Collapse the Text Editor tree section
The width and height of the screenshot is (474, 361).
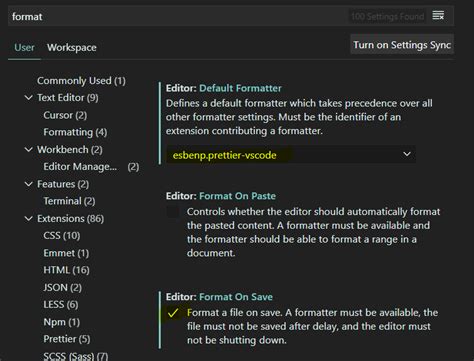click(x=29, y=98)
